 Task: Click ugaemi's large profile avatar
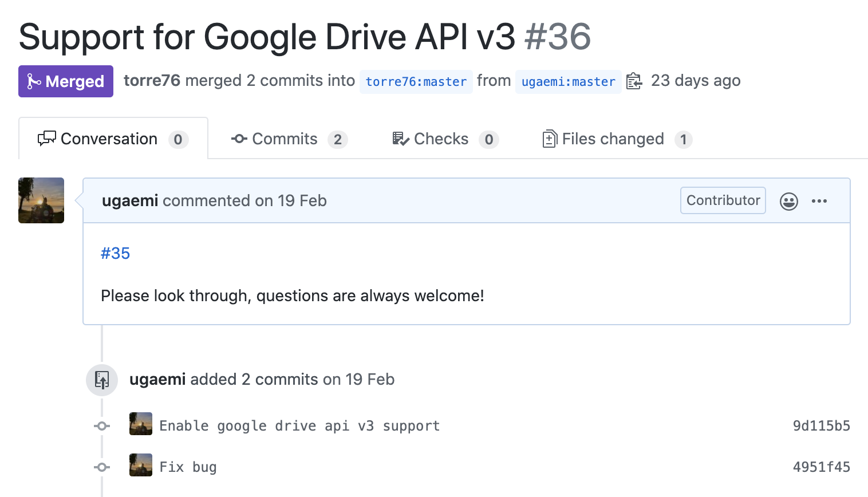click(41, 200)
